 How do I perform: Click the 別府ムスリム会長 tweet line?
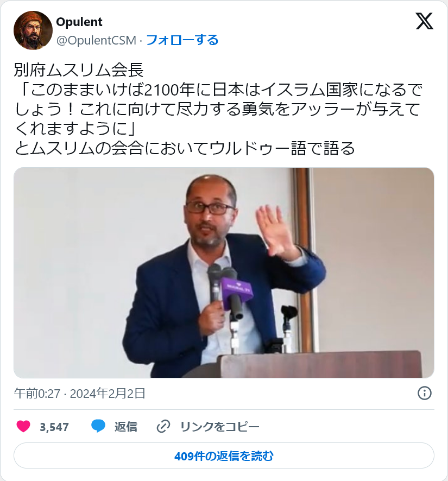pyautogui.click(x=79, y=70)
